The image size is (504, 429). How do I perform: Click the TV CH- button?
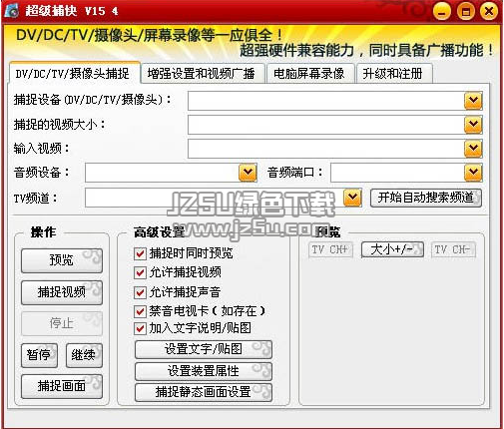[x=453, y=249]
